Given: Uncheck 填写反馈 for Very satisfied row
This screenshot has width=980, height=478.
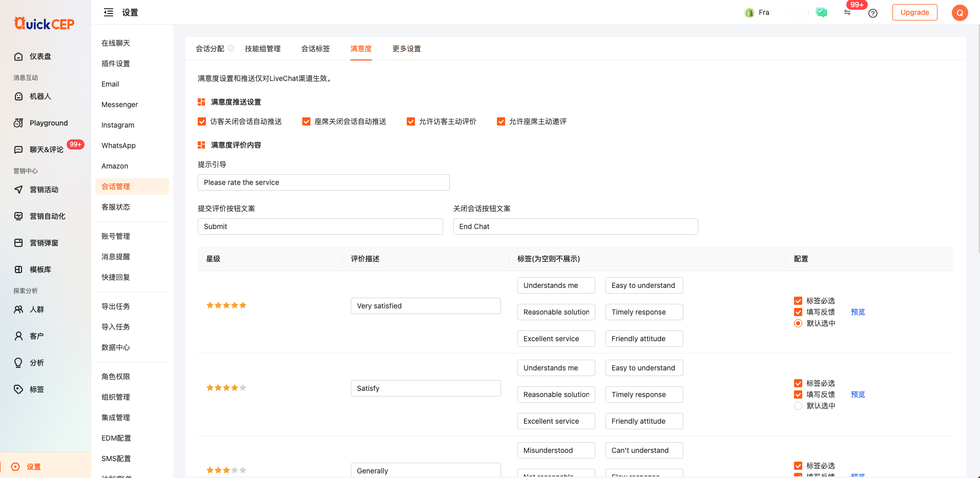Looking at the screenshot, I should (798, 312).
